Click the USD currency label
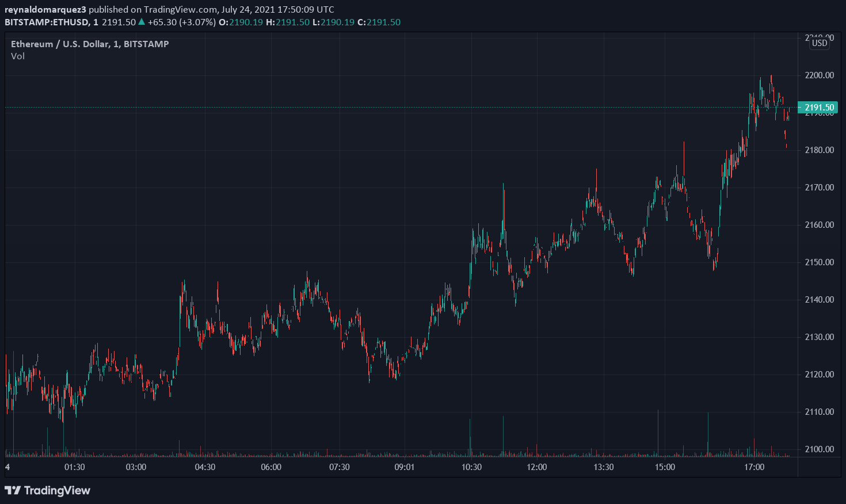This screenshot has width=846, height=504. [820, 43]
